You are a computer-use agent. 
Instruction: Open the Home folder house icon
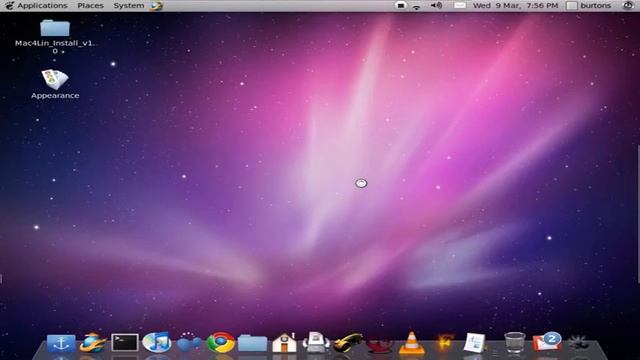[x=284, y=342]
